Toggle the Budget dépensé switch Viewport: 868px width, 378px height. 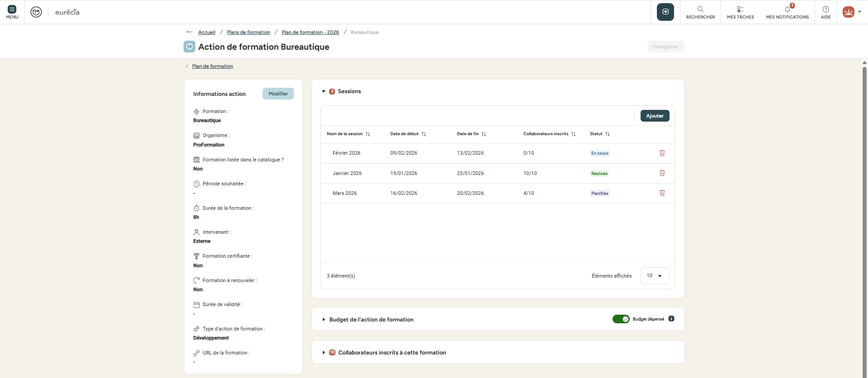pos(621,319)
